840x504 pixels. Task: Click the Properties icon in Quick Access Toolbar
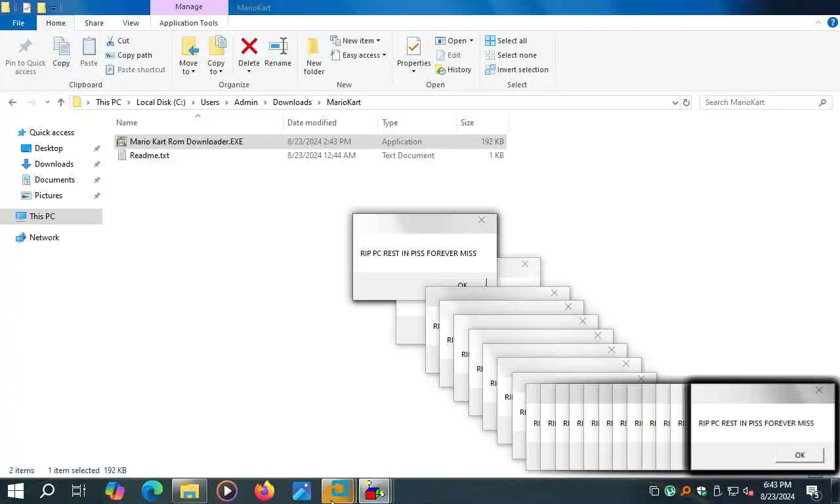(26, 8)
